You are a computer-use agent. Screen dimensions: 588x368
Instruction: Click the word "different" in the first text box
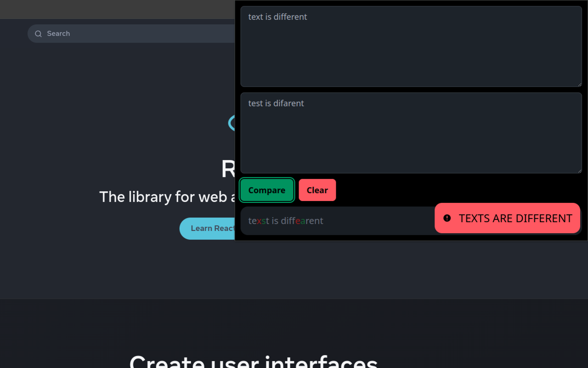(290, 17)
